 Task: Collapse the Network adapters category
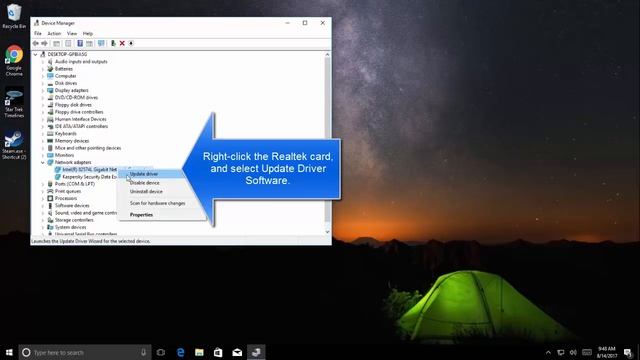click(x=43, y=162)
